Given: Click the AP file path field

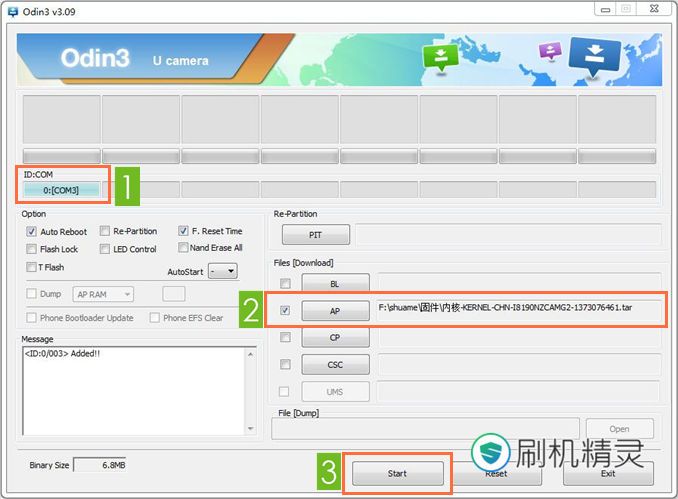Looking at the screenshot, I should (x=519, y=308).
